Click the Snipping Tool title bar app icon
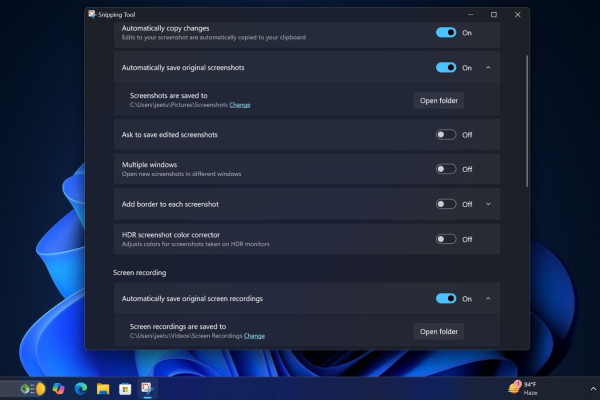Screen dimensions: 600x400 pos(92,15)
